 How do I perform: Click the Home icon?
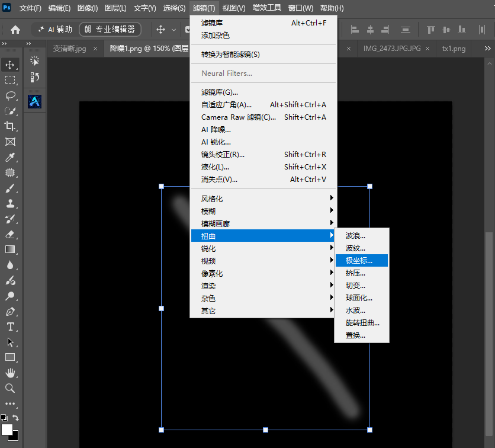(15, 30)
